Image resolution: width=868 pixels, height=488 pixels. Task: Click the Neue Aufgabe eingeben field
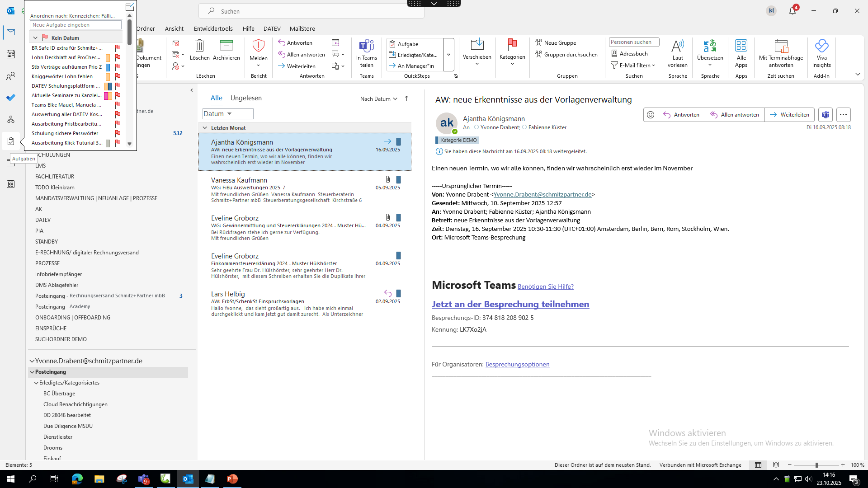tap(75, 25)
